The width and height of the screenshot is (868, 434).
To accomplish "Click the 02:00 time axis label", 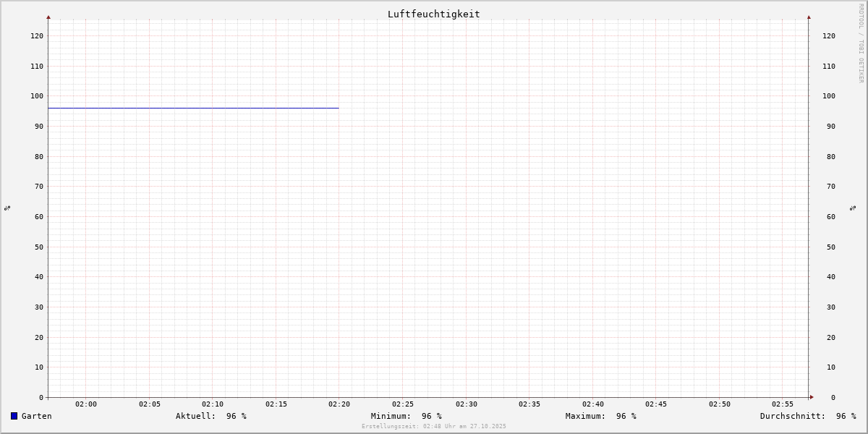I will pyautogui.click(x=86, y=404).
